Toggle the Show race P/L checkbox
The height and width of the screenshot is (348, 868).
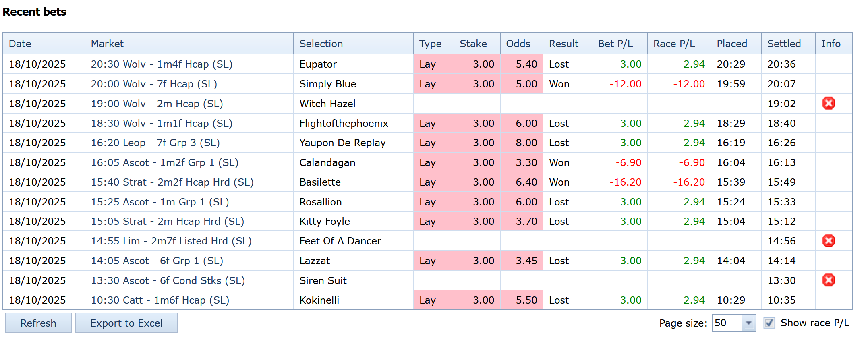[x=769, y=323]
